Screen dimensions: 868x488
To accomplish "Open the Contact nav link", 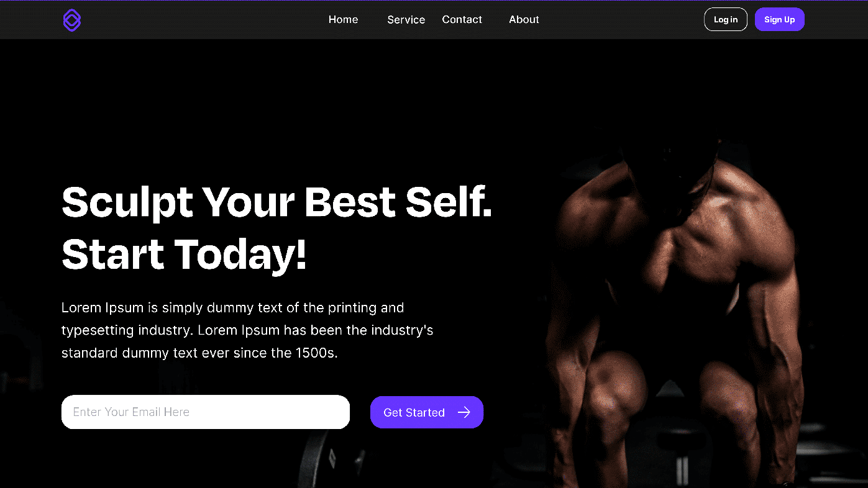I will [462, 20].
